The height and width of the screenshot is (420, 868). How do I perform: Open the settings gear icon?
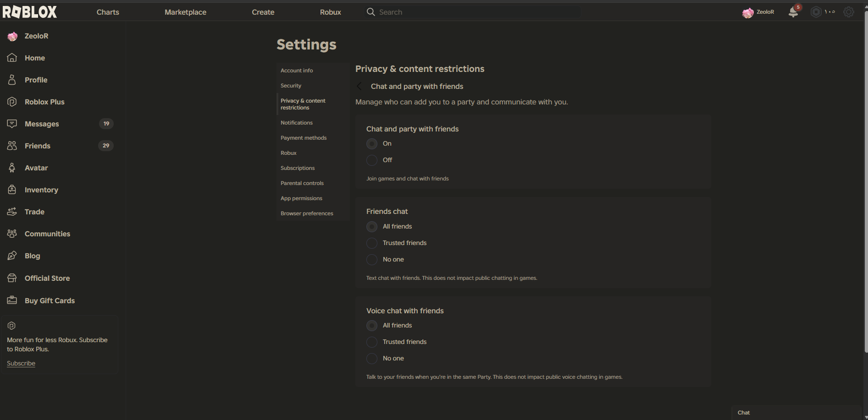[849, 12]
